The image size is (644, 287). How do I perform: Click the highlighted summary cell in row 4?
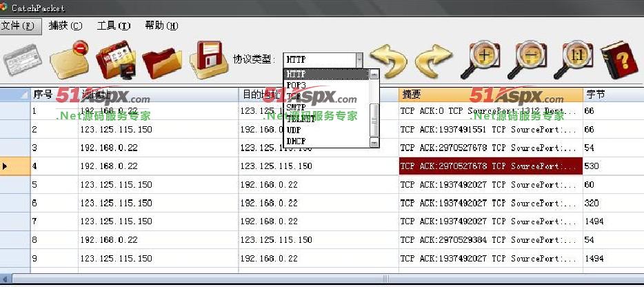tap(490, 166)
